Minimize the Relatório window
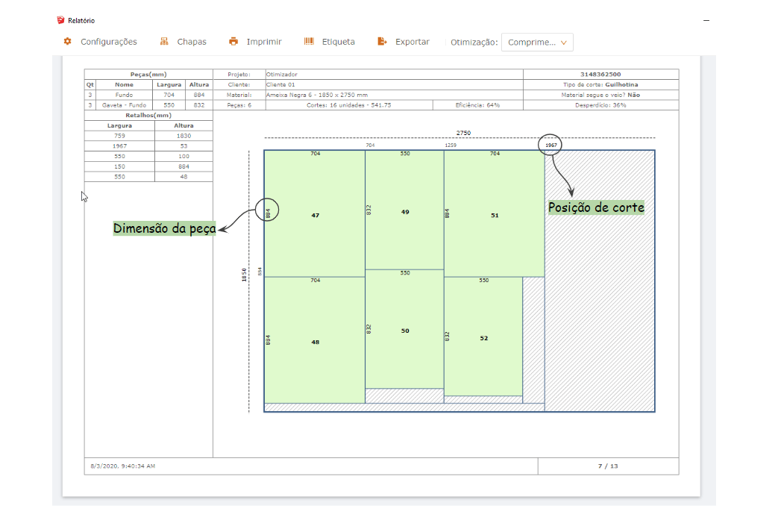Image resolution: width=778 pixels, height=532 pixels. click(706, 20)
